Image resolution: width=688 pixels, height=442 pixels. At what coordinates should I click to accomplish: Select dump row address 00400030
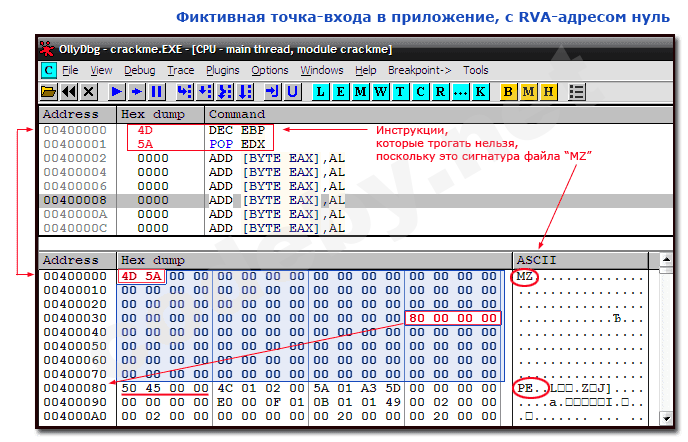tap(75, 318)
